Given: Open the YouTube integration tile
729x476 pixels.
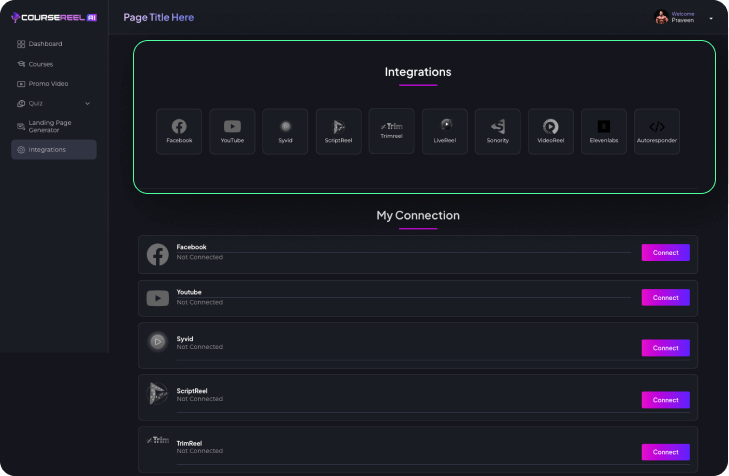Looking at the screenshot, I should (232, 132).
